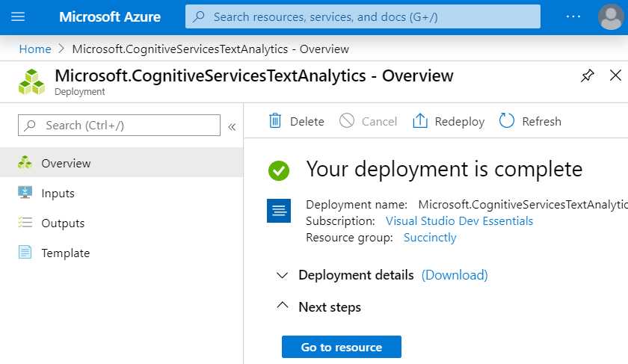This screenshot has width=628, height=364.
Task: Close the deployment overview blade
Action: tap(615, 75)
